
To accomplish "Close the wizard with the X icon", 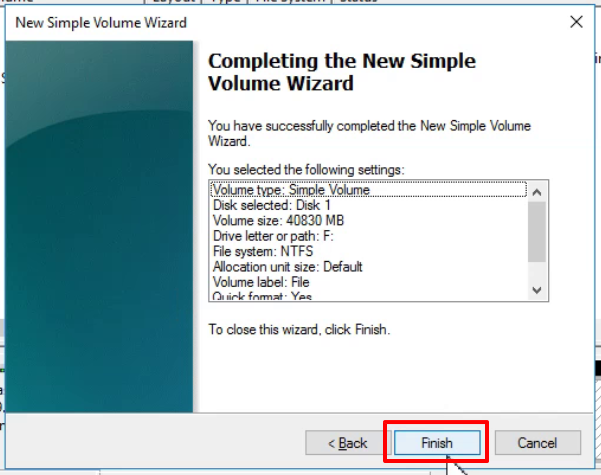I will [x=576, y=22].
